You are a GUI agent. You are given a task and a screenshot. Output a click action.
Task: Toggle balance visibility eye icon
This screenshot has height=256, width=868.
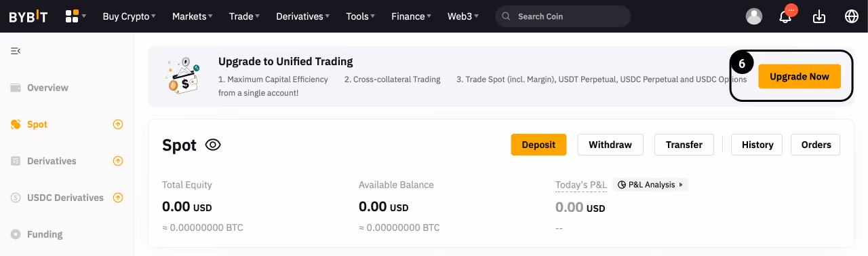(x=213, y=145)
